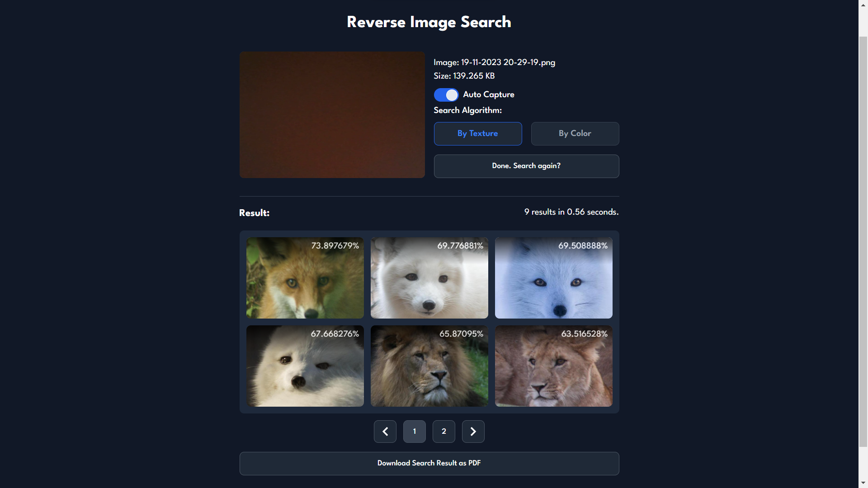Screen dimensions: 868x488
Task: Download Search Result as PDF
Action: click(429, 463)
